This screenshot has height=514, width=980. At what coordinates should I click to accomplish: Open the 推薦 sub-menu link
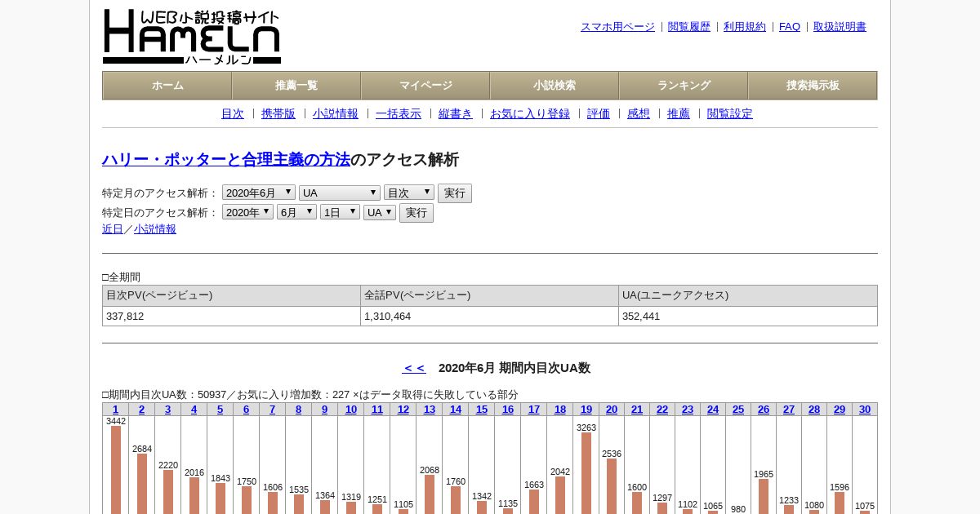tap(679, 114)
